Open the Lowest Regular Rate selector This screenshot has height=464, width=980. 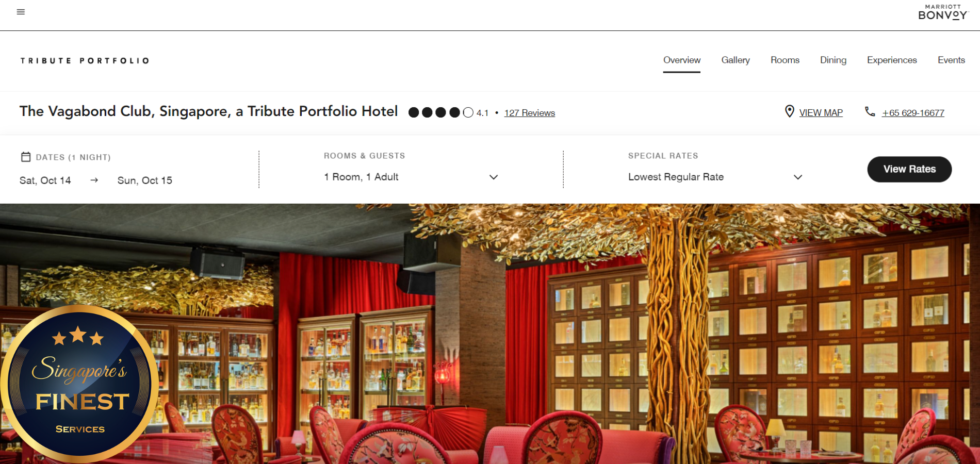click(x=715, y=177)
